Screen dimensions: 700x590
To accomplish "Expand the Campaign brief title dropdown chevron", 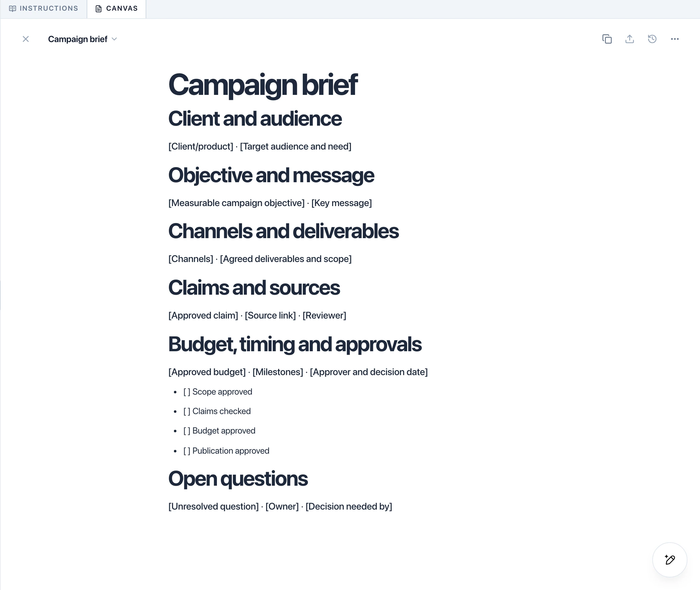I will [x=114, y=39].
